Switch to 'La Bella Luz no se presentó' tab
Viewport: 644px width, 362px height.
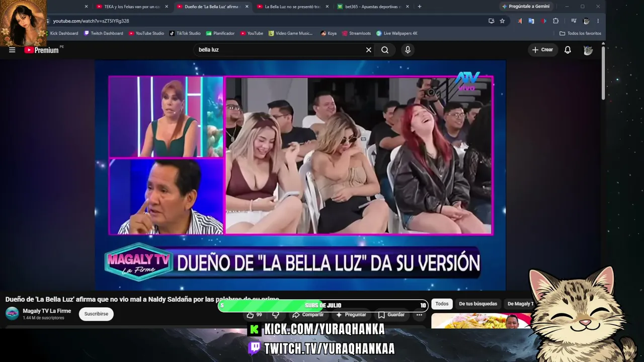[292, 7]
